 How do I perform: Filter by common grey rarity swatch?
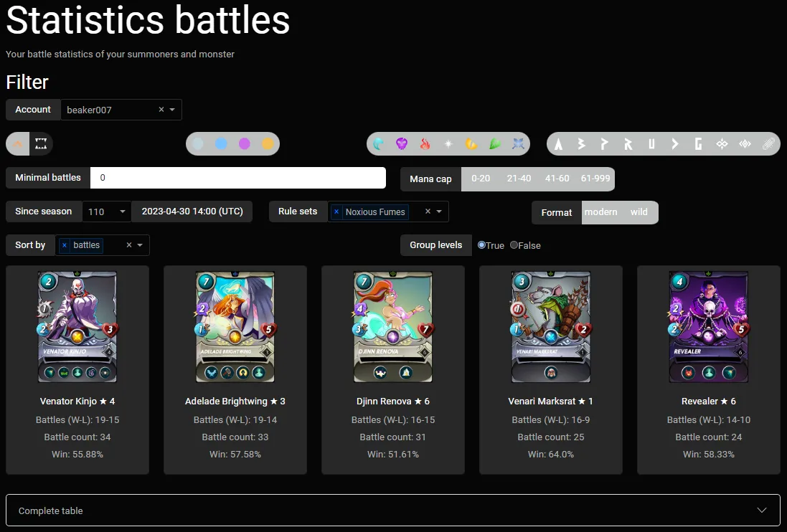198,144
